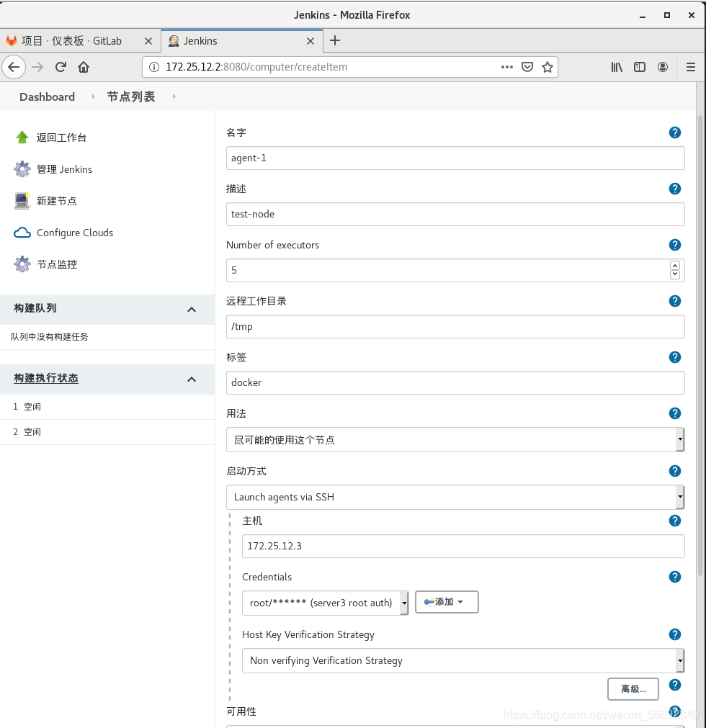Click the Configure Clouds cloud icon
The width and height of the screenshot is (706, 728).
click(22, 233)
